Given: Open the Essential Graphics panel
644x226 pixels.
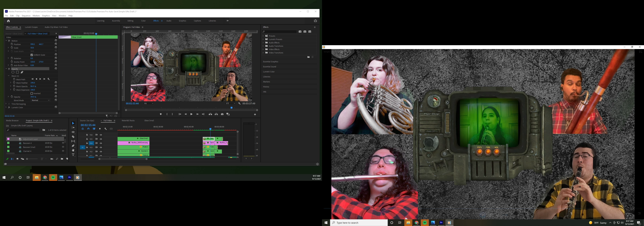Looking at the screenshot, I should click(x=271, y=62).
